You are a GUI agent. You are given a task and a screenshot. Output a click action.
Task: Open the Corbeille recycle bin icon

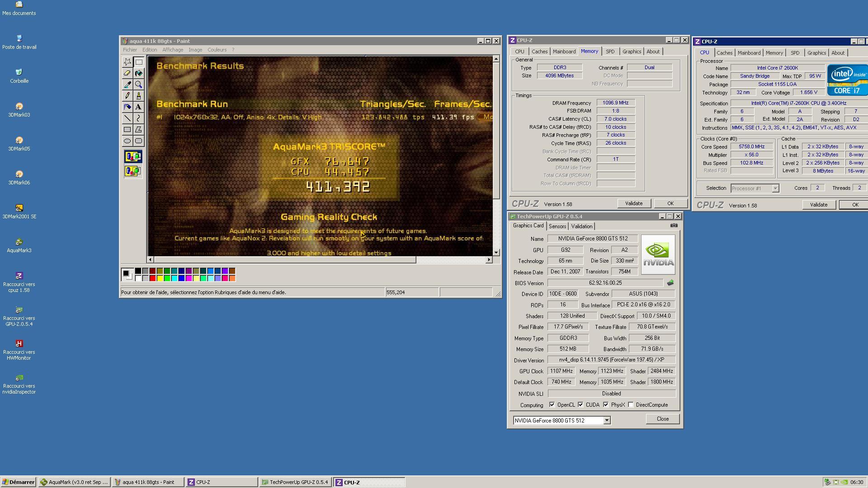tap(19, 76)
